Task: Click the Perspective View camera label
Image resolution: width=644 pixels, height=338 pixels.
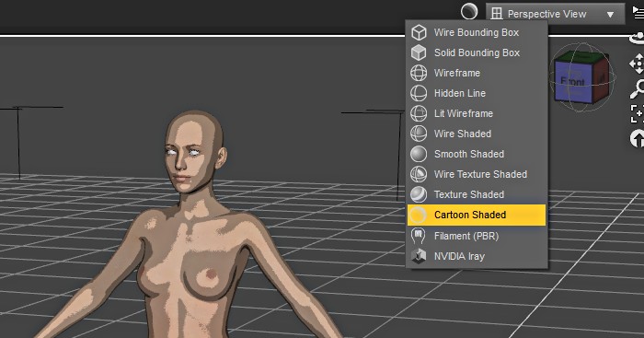Action: [546, 14]
